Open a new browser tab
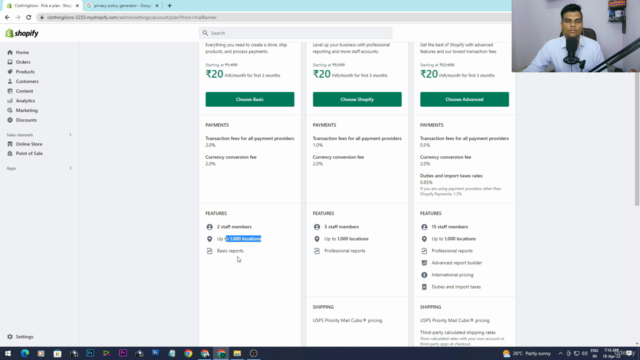The height and width of the screenshot is (360, 640). 169,6
